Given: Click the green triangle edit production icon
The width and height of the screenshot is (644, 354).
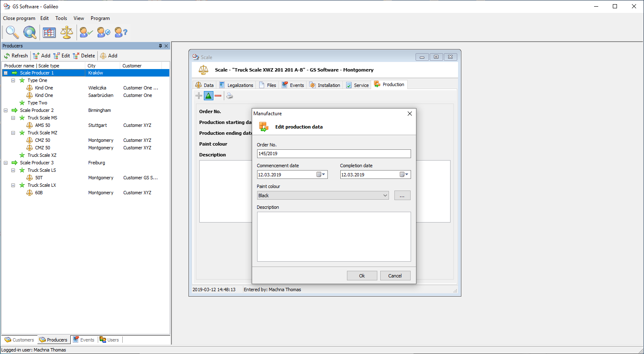Looking at the screenshot, I should point(208,96).
